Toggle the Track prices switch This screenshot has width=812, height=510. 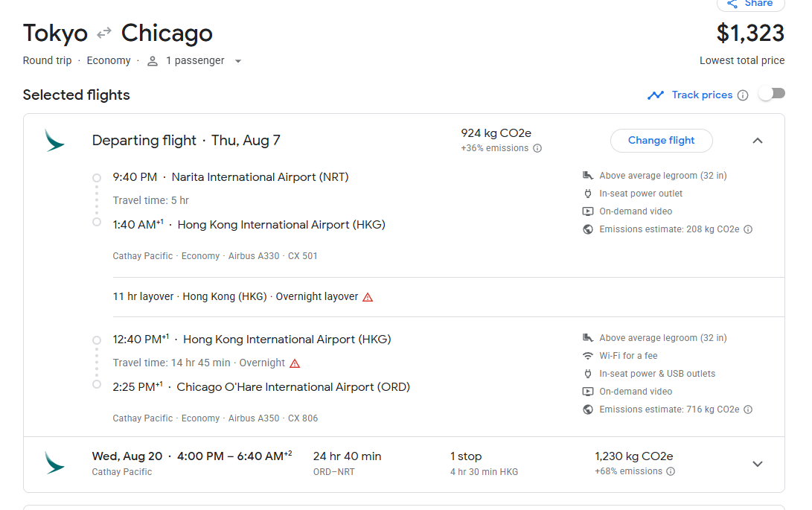point(772,94)
